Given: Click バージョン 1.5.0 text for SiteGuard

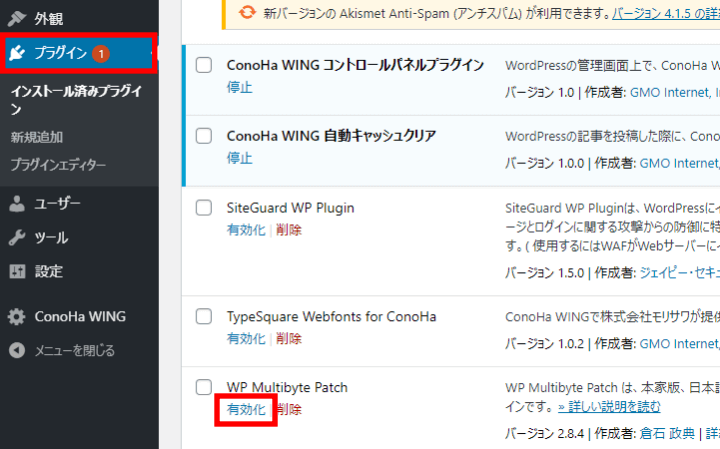Looking at the screenshot, I should [x=545, y=273].
